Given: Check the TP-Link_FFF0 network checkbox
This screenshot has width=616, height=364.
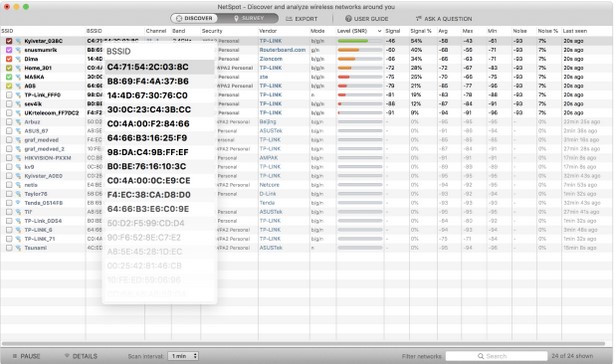Looking at the screenshot, I should tap(9, 95).
